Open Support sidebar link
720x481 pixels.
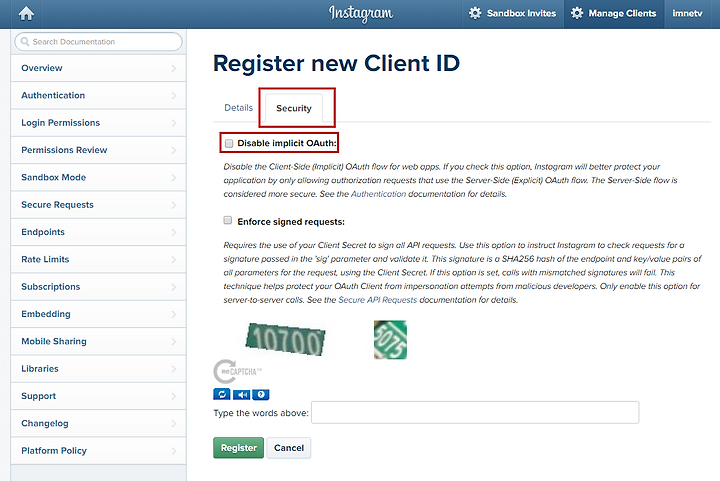(x=98, y=396)
